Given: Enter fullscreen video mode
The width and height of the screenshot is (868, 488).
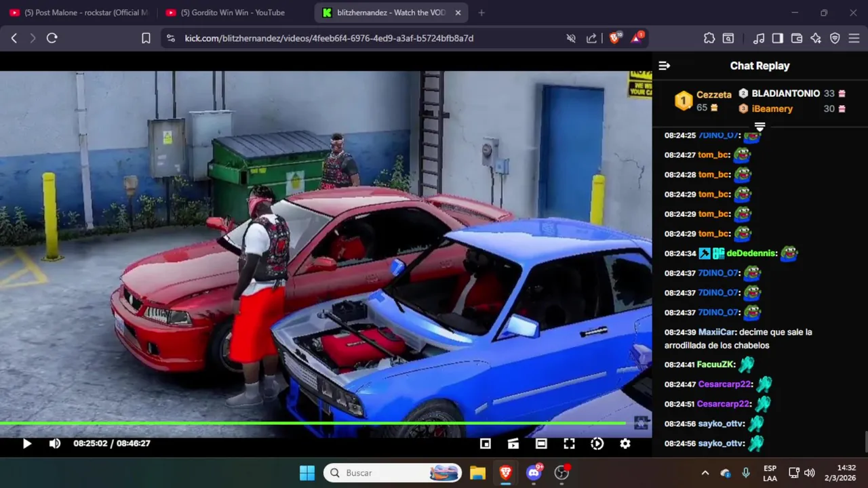Looking at the screenshot, I should (569, 444).
